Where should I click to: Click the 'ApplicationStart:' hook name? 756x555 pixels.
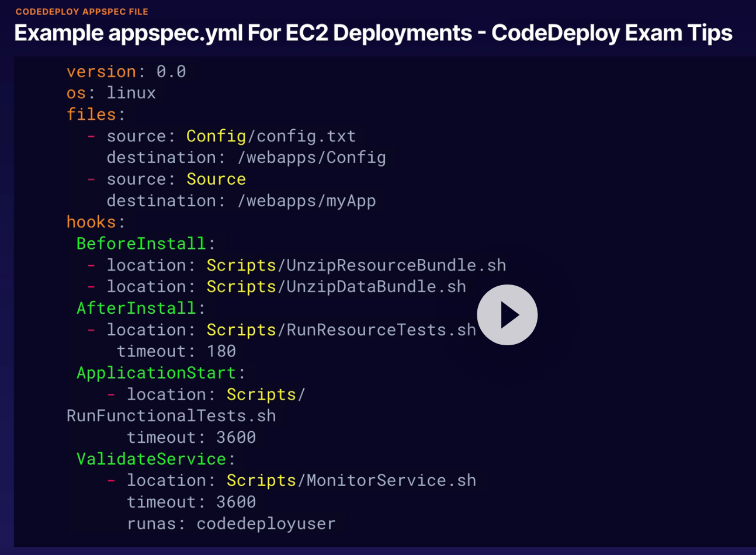[x=161, y=373]
